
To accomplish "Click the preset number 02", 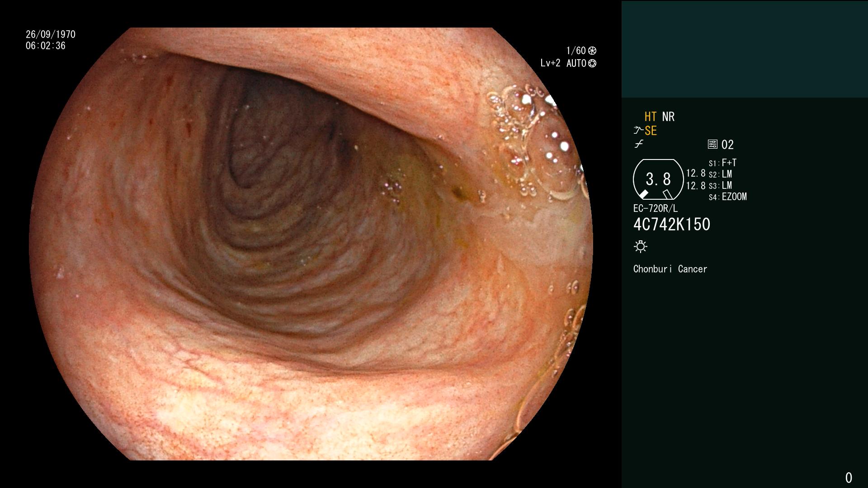I will [x=727, y=145].
